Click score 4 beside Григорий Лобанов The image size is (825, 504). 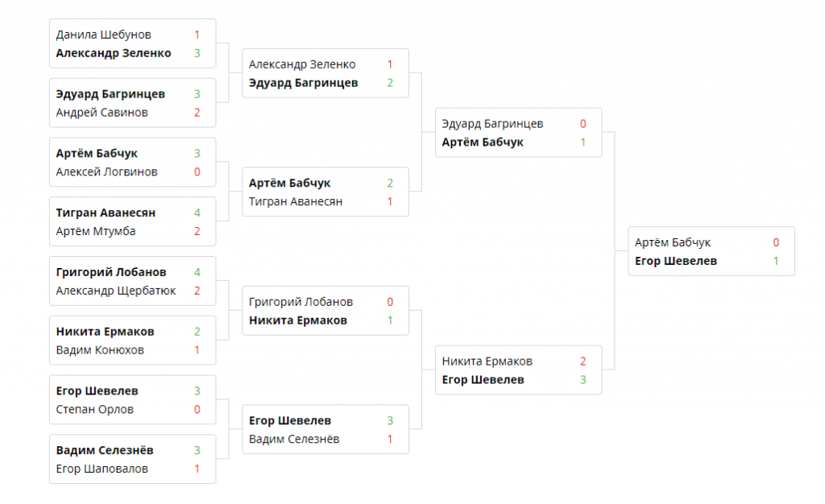click(197, 272)
